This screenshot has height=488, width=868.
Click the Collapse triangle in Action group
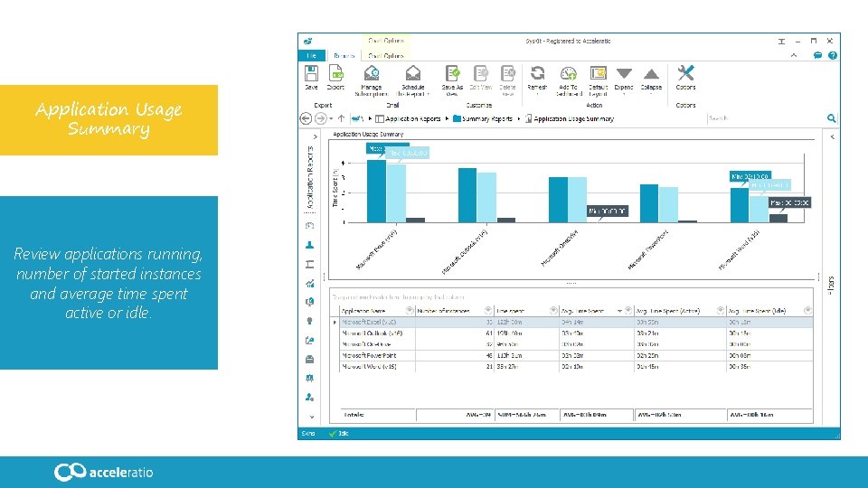(x=651, y=73)
